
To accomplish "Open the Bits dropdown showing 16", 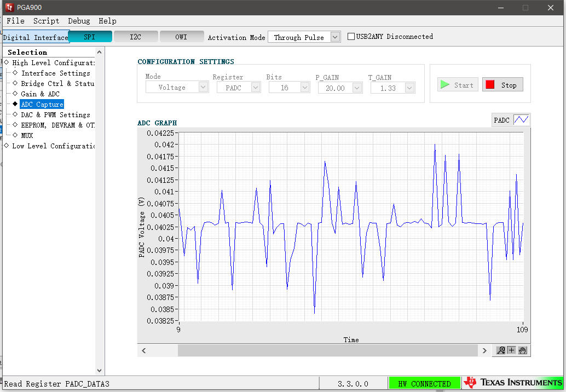I will tap(289, 88).
